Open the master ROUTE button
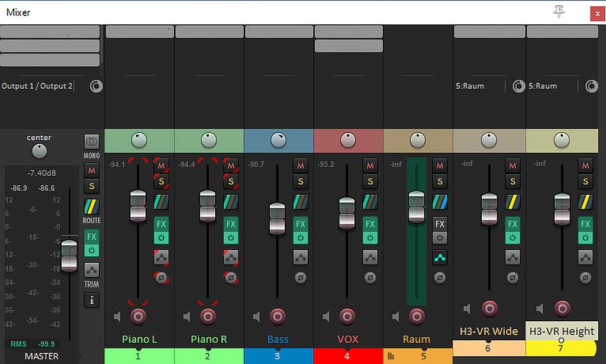606x364 pixels. point(91,207)
